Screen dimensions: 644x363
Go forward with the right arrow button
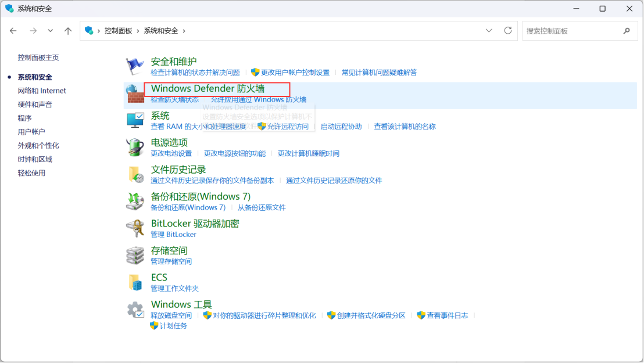pyautogui.click(x=33, y=31)
